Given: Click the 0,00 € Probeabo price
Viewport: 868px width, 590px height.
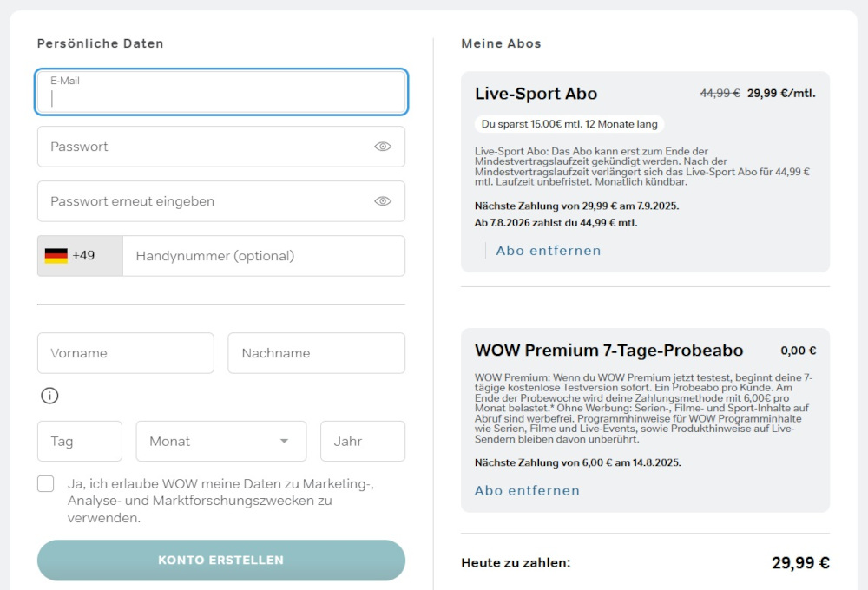Looking at the screenshot, I should pyautogui.click(x=799, y=351).
